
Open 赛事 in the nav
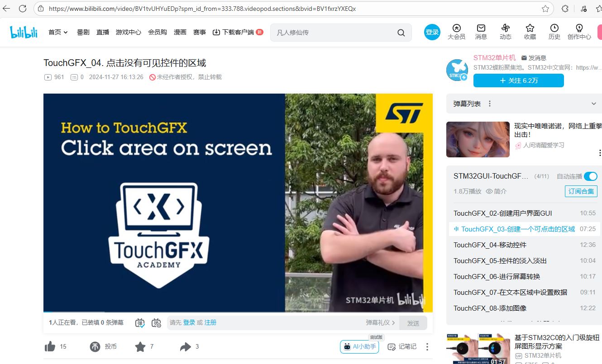coord(200,32)
